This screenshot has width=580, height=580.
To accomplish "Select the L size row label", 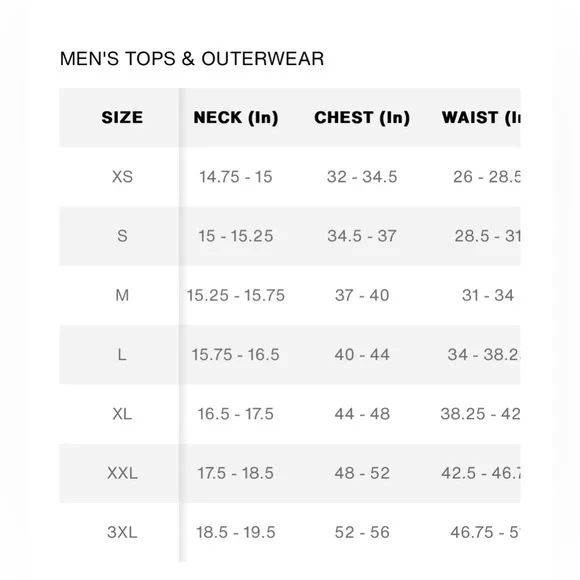I will pos(122,354).
